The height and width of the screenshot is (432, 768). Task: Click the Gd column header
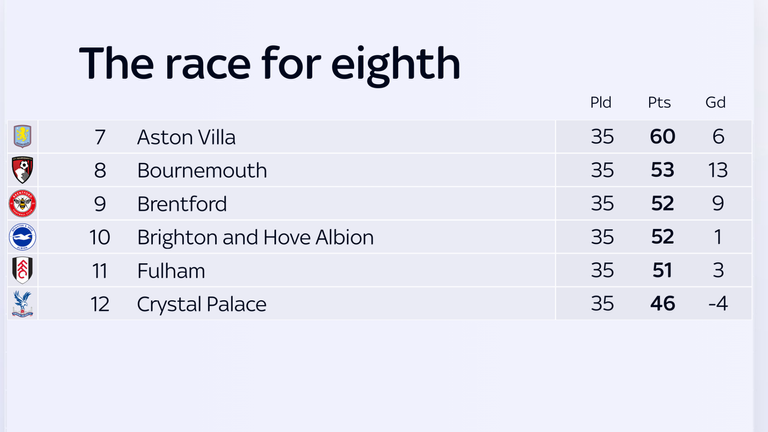tap(716, 102)
